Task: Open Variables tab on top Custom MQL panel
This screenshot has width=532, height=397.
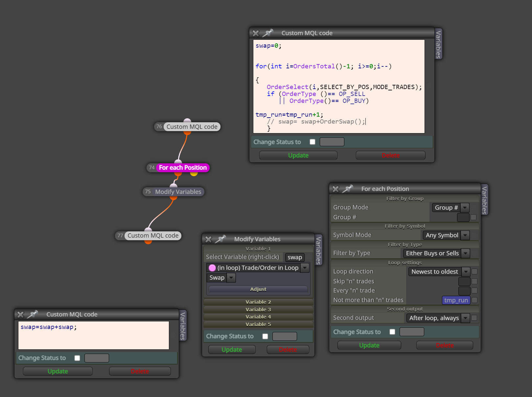Action: [x=438, y=44]
